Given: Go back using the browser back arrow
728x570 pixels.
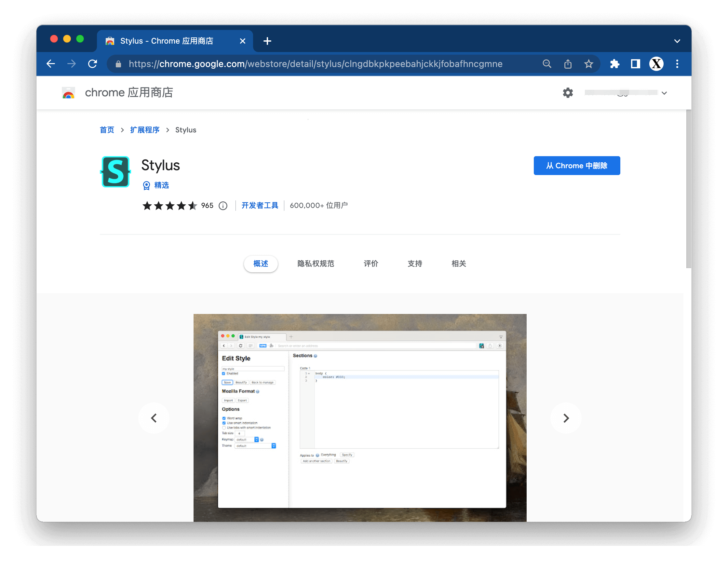Looking at the screenshot, I should tap(51, 64).
